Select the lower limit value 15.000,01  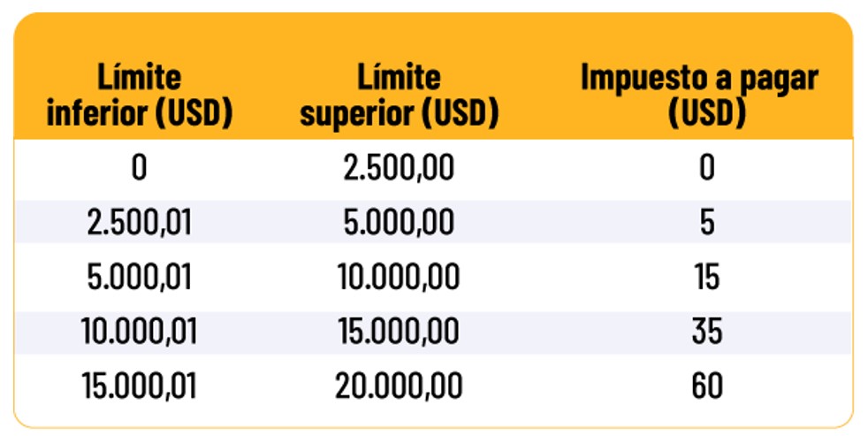139,386
